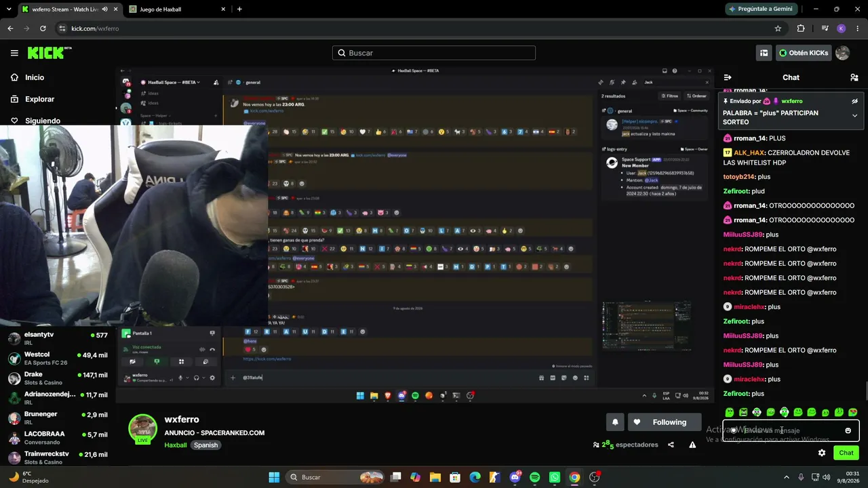Share the wxferro stream

pyautogui.click(x=671, y=445)
